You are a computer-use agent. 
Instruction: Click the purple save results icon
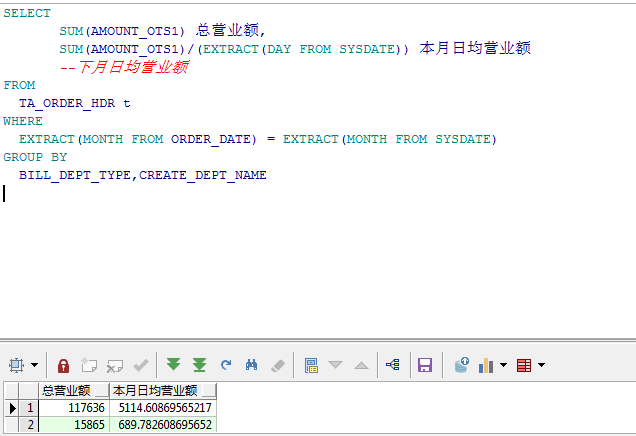425,365
